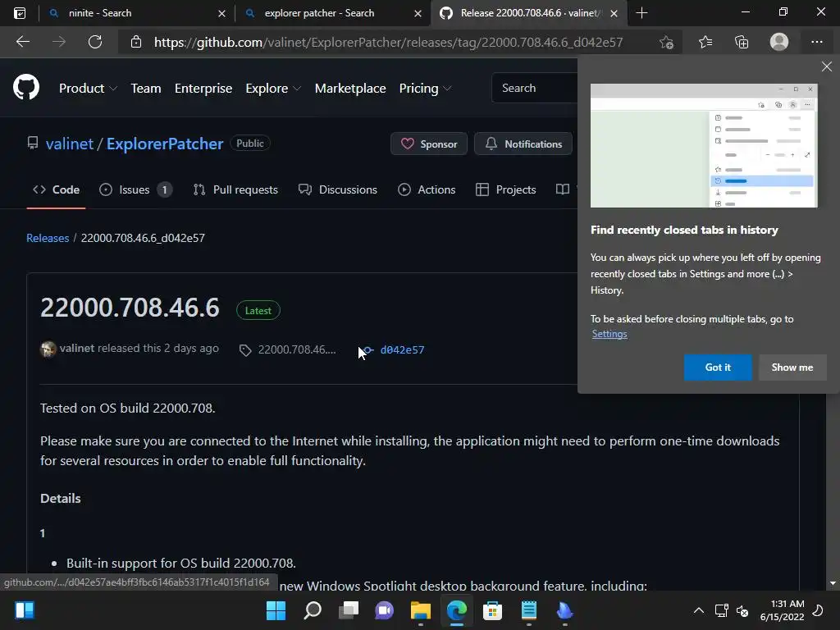Add this page to favorites star icon
The image size is (840, 630).
click(x=666, y=42)
